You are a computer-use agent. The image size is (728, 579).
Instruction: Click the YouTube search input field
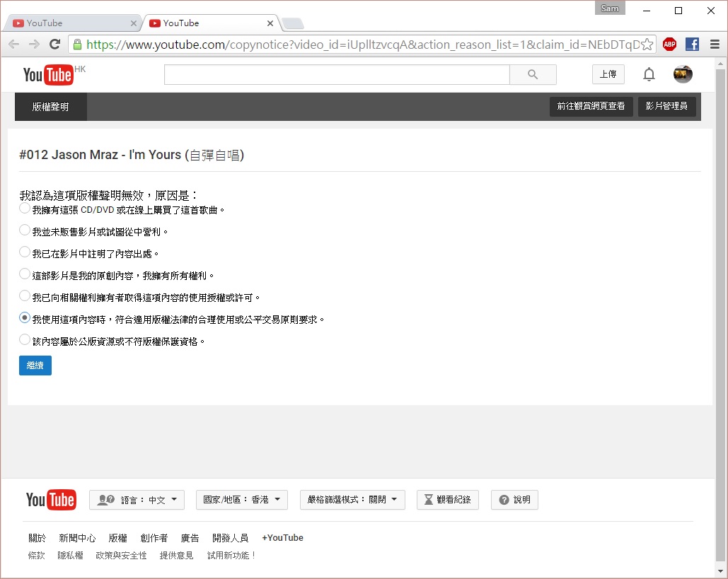coord(337,75)
